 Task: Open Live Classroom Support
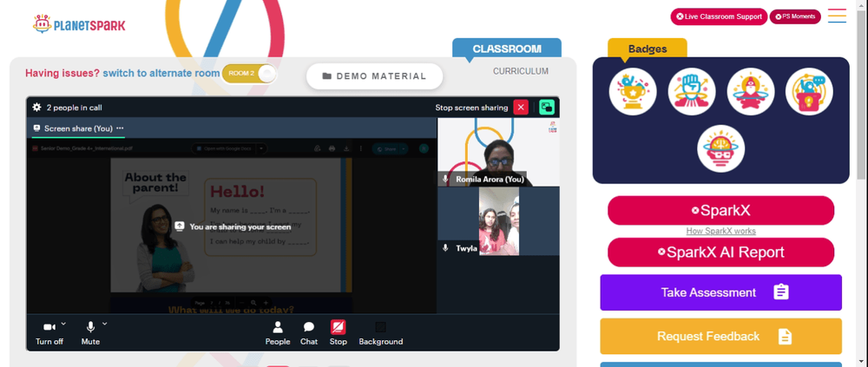pyautogui.click(x=719, y=16)
